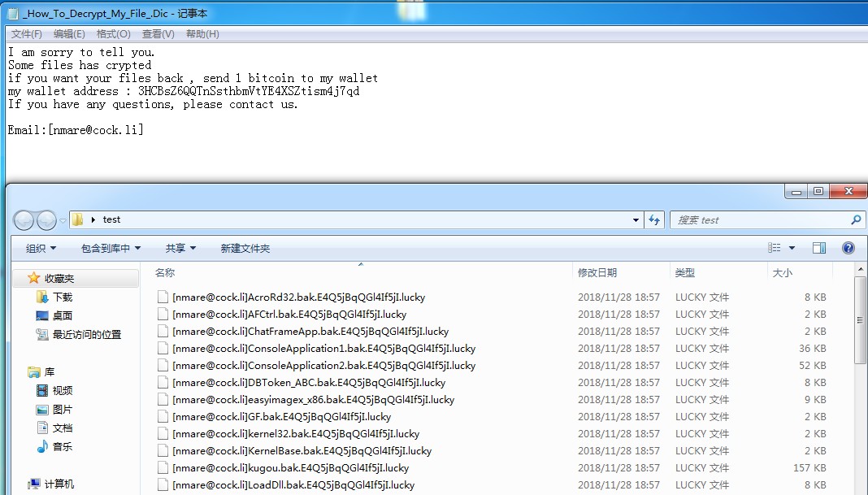868x495 pixels.
Task: Open the view options dropdown arrow
Action: (x=792, y=247)
